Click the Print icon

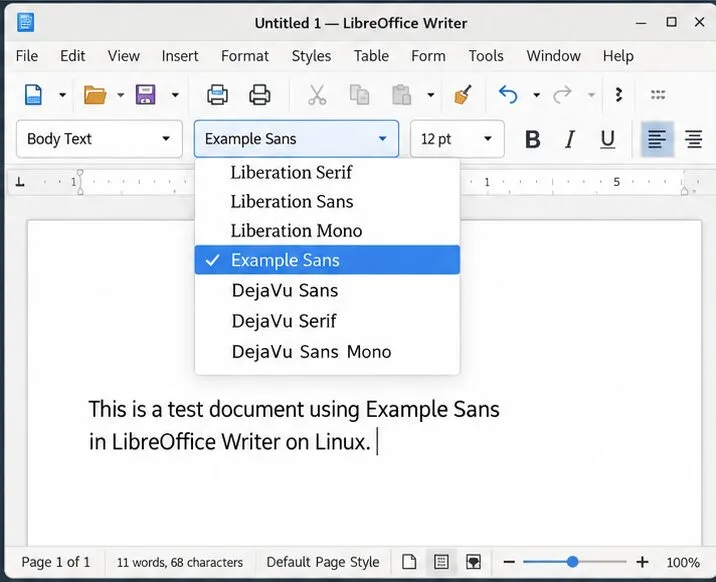coord(260,95)
